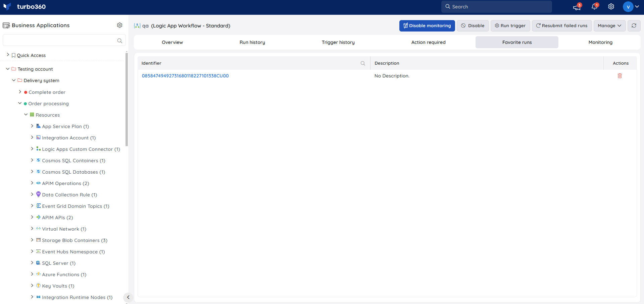Open the Manage dropdown
Image resolution: width=644 pixels, height=304 pixels.
609,25
